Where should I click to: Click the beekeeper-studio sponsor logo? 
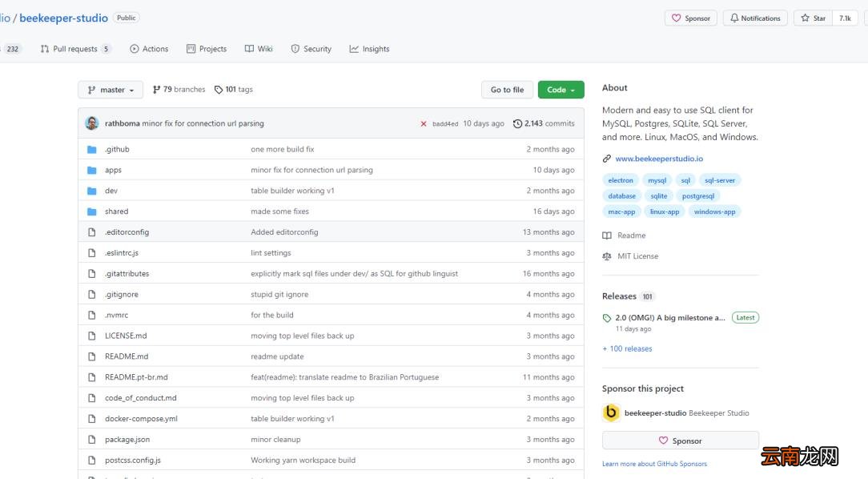point(611,413)
